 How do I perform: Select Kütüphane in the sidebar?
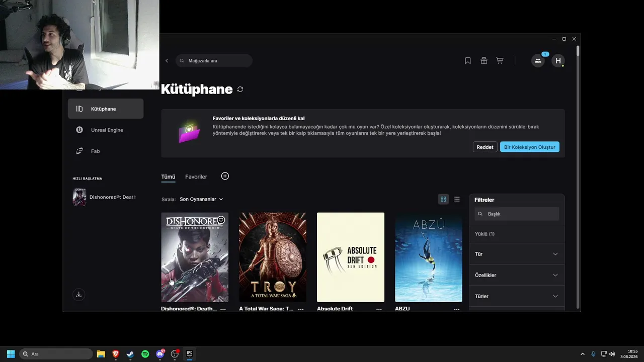[106, 109]
